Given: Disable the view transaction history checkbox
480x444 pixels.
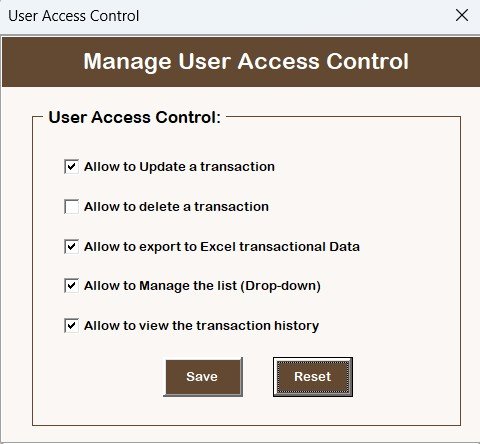Looking at the screenshot, I should [71, 326].
